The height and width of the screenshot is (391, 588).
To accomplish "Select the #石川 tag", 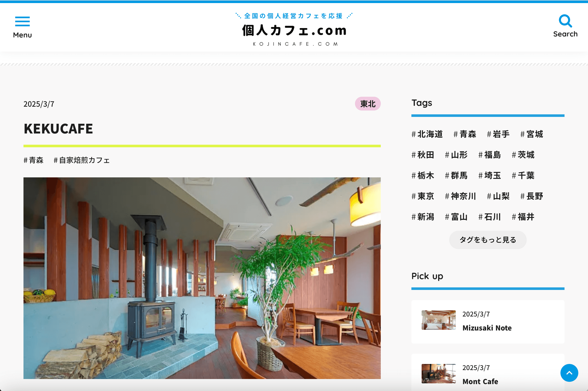I will pos(489,217).
